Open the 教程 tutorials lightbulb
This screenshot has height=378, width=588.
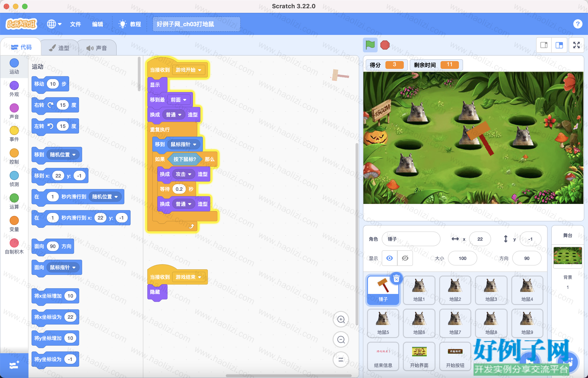pos(130,24)
